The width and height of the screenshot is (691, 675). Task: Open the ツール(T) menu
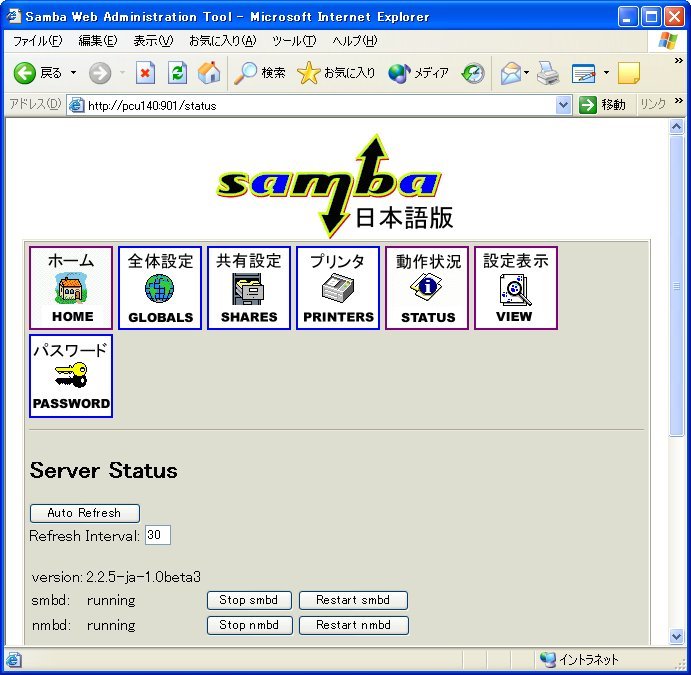(x=294, y=41)
